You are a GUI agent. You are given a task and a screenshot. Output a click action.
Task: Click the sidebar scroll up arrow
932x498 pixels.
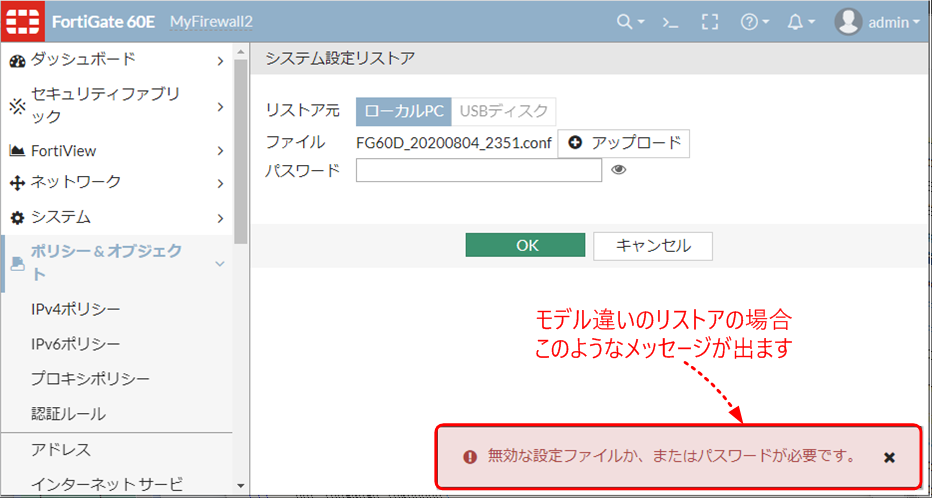tap(240, 52)
